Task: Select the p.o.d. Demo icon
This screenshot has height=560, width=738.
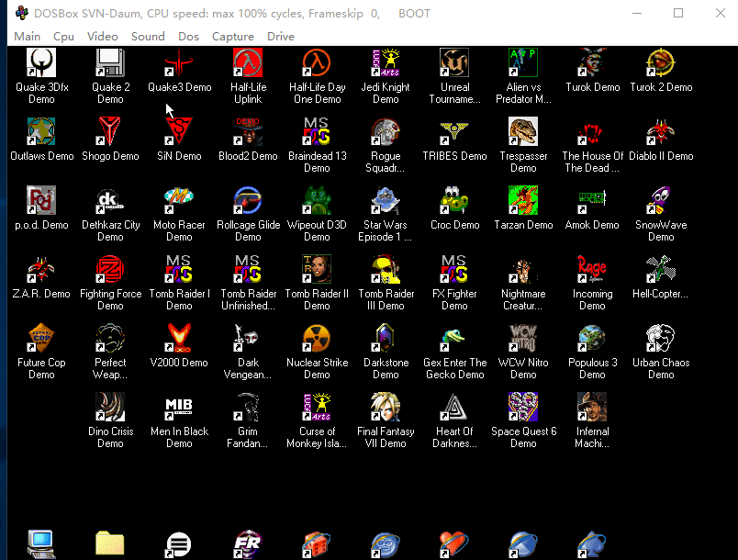Action: (41, 200)
